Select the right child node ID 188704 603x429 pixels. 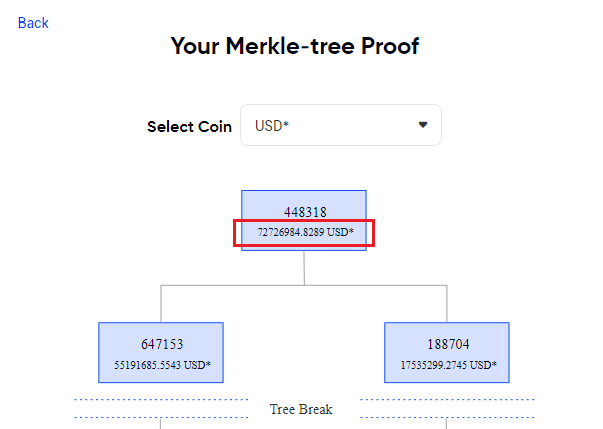point(447,344)
